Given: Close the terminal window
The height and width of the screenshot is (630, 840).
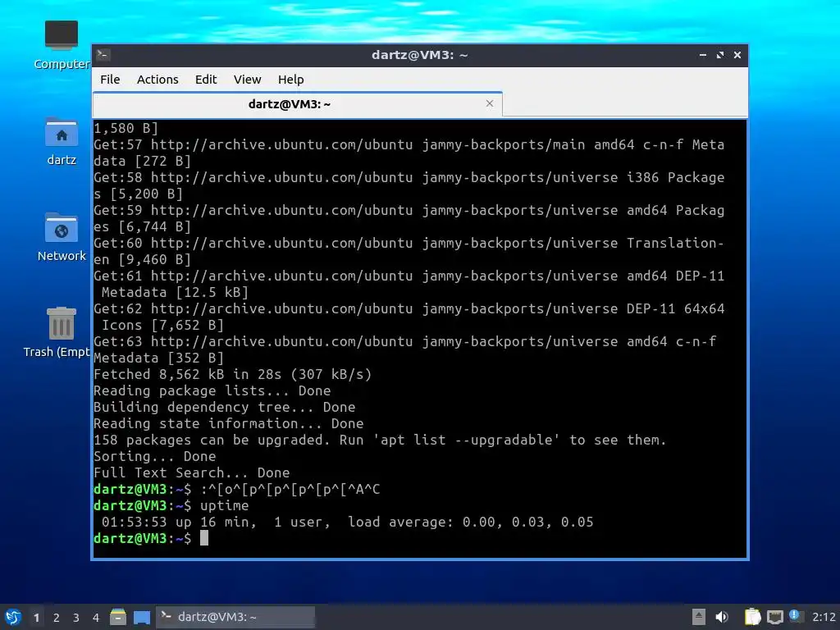Looking at the screenshot, I should pyautogui.click(x=737, y=55).
